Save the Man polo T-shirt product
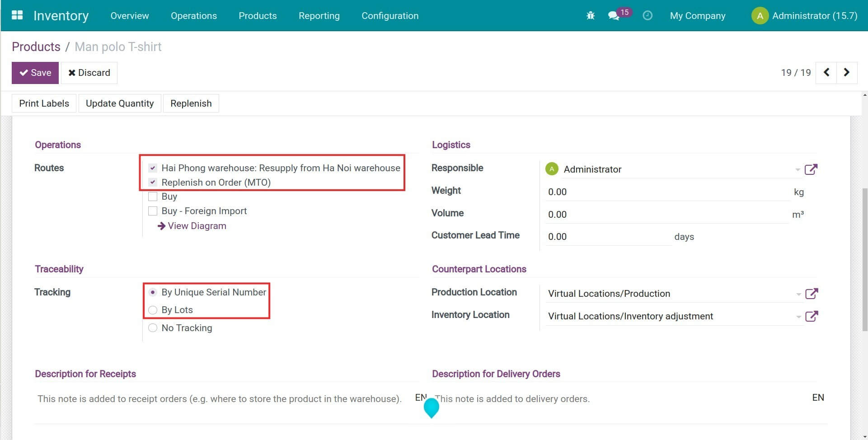The image size is (868, 440). 35,72
